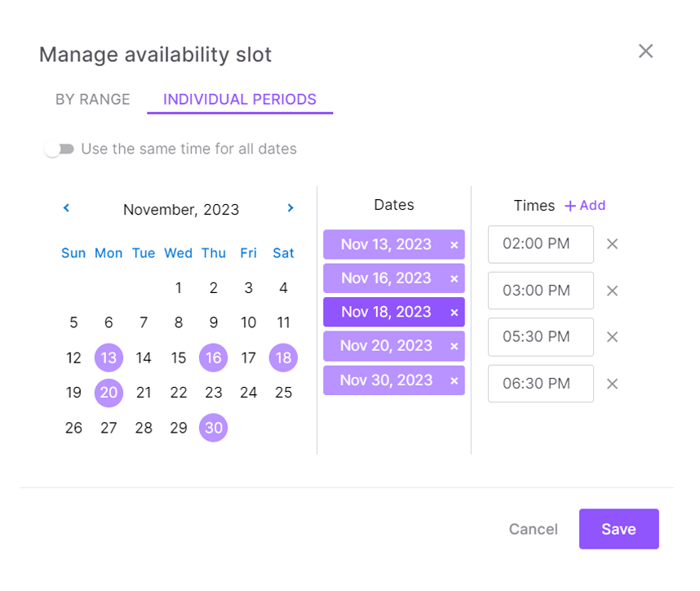
Task: Select the Nov 20, 2023 date chip
Action: coord(386,346)
